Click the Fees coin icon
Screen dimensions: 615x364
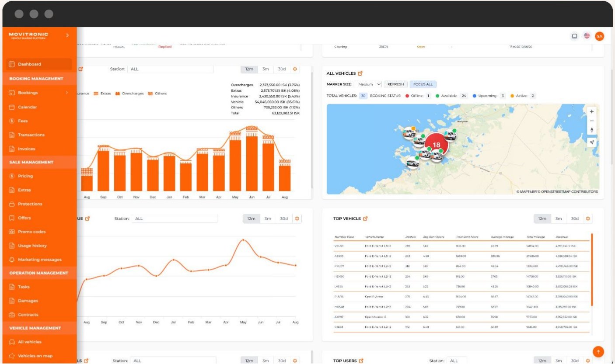[12, 121]
